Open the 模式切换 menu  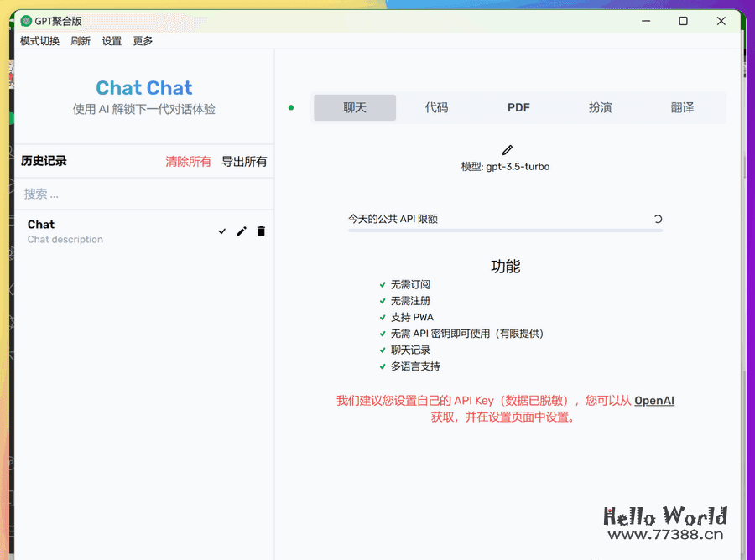point(39,41)
